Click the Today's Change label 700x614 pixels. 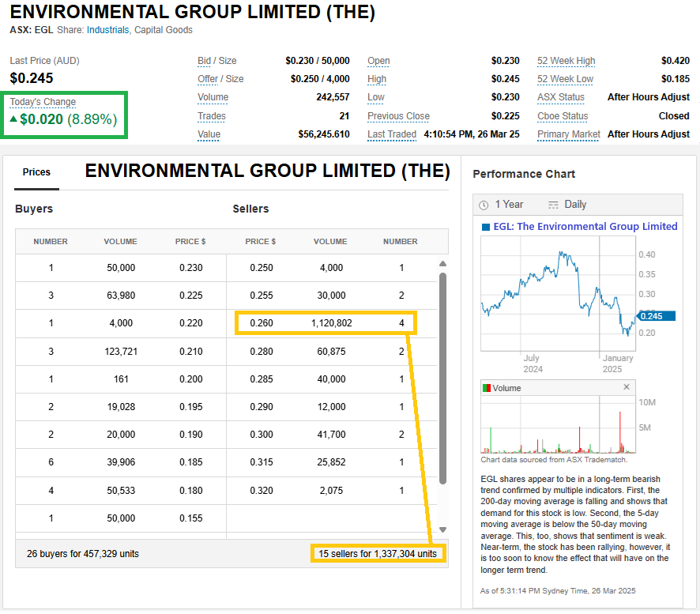[43, 102]
